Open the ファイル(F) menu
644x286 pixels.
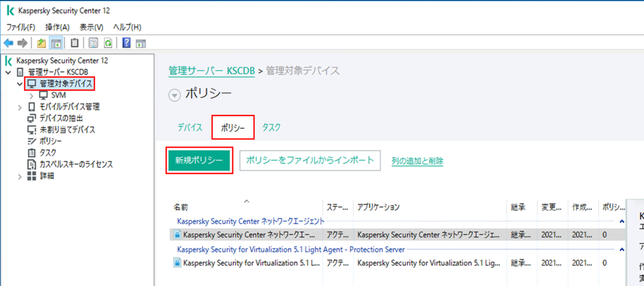click(20, 27)
